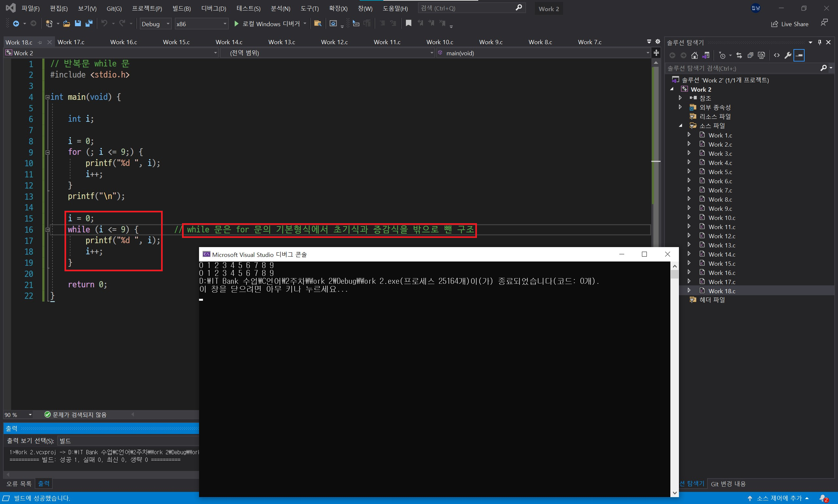The height and width of the screenshot is (504, 838).
Task: Open the 디버그(D) menu
Action: (x=213, y=9)
